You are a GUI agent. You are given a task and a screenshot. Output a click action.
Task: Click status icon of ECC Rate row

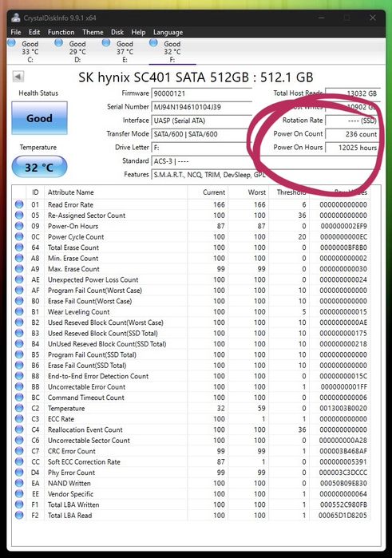(x=19, y=418)
